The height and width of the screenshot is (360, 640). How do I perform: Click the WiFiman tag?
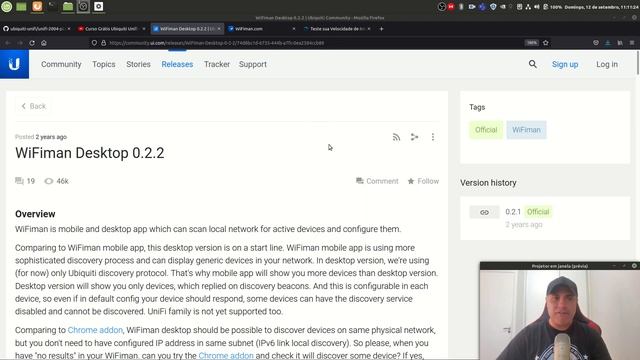point(526,130)
